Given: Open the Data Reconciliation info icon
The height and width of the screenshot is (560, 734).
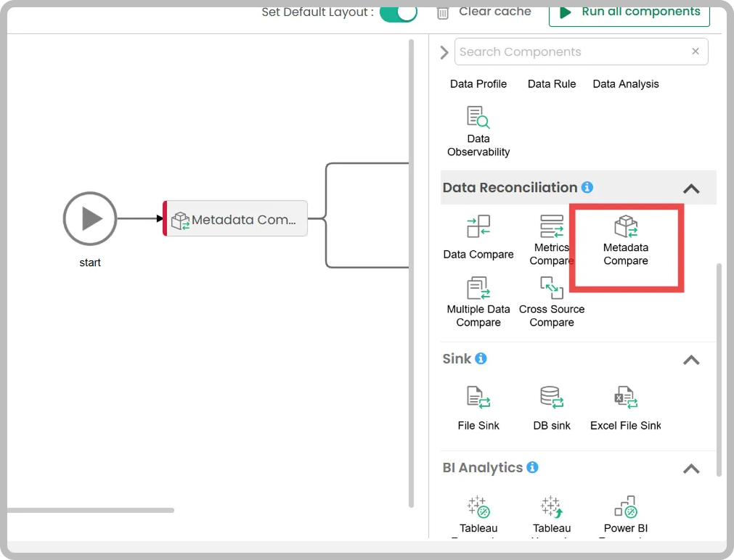Looking at the screenshot, I should 587,187.
